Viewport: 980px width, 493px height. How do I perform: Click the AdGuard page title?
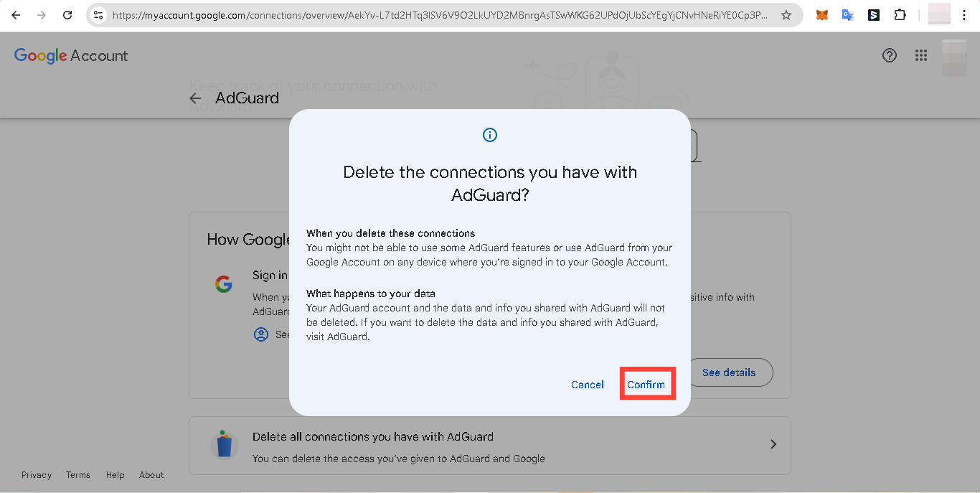click(247, 98)
